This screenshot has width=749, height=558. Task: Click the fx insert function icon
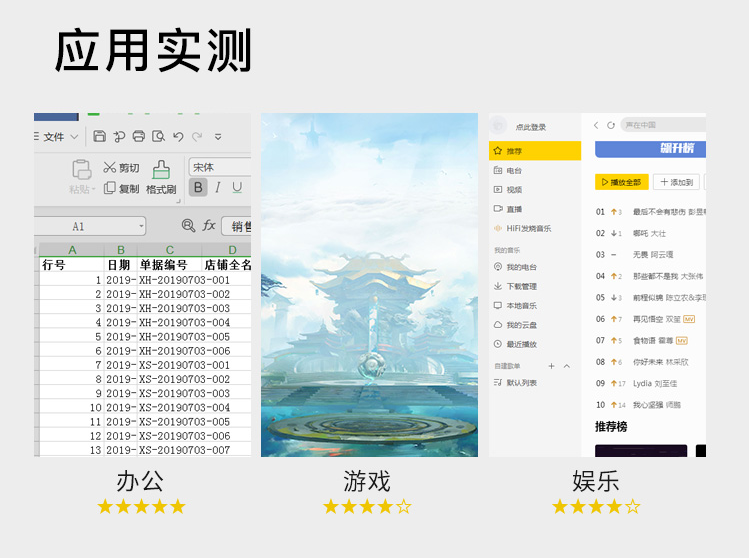[209, 226]
